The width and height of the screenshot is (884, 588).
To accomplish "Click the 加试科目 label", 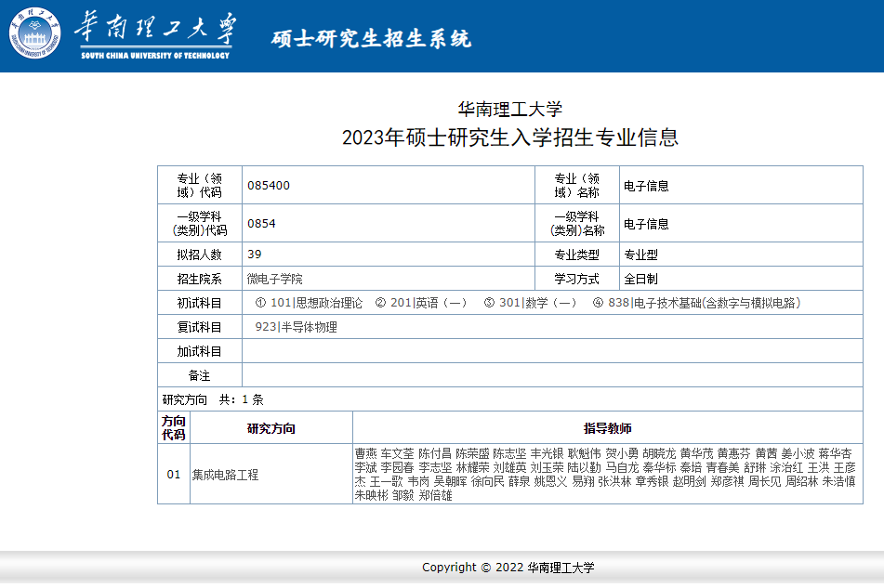I will tap(200, 351).
